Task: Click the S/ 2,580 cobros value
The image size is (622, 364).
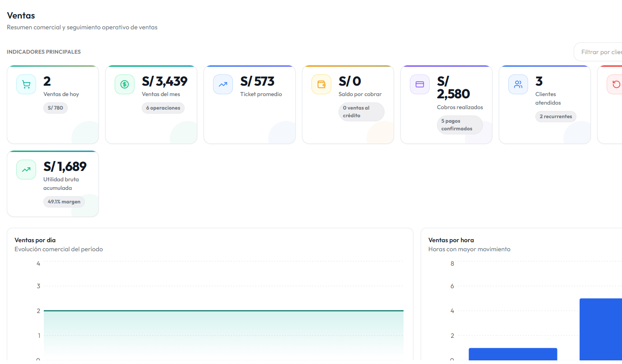Action: coord(454,88)
